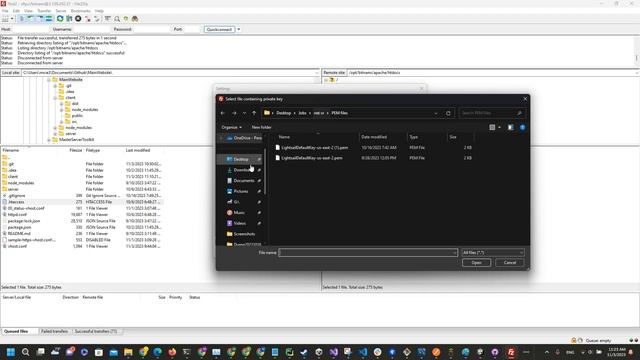The width and height of the screenshot is (640, 360).
Task: Switch to Successful transfers tab
Action: [96, 331]
